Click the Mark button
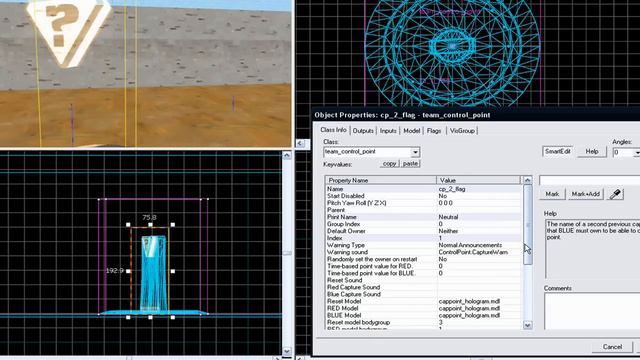 (x=552, y=194)
